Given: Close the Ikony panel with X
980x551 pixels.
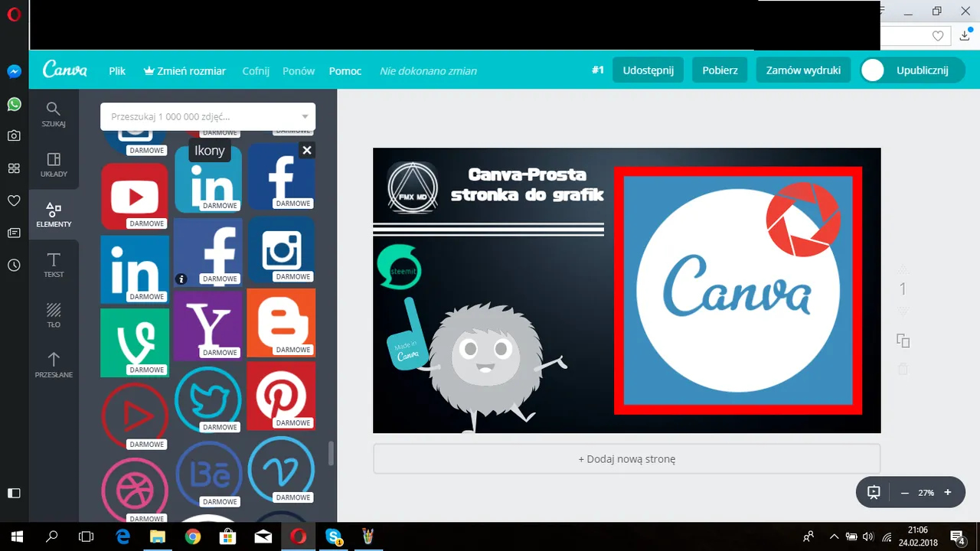Looking at the screenshot, I should [x=306, y=150].
